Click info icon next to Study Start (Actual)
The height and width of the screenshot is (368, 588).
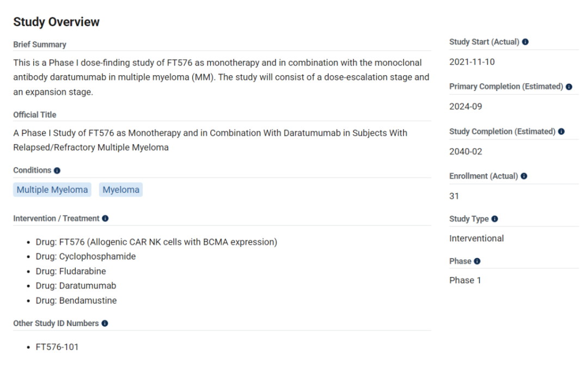point(525,42)
